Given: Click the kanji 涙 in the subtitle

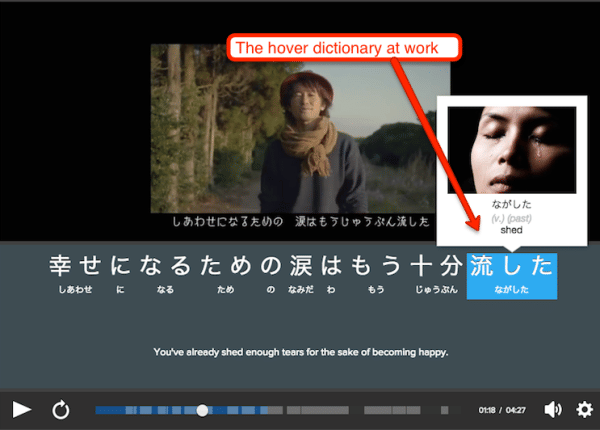Looking at the screenshot, I should pyautogui.click(x=301, y=265).
